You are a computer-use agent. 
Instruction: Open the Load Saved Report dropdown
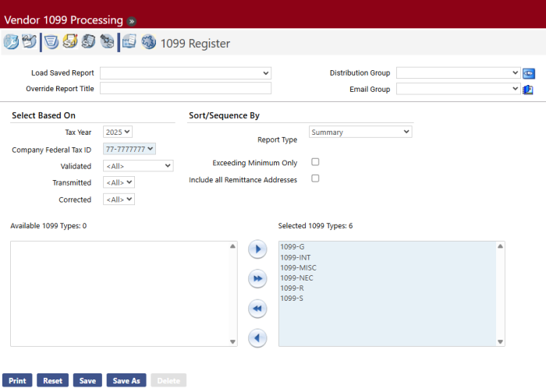pyautogui.click(x=186, y=72)
